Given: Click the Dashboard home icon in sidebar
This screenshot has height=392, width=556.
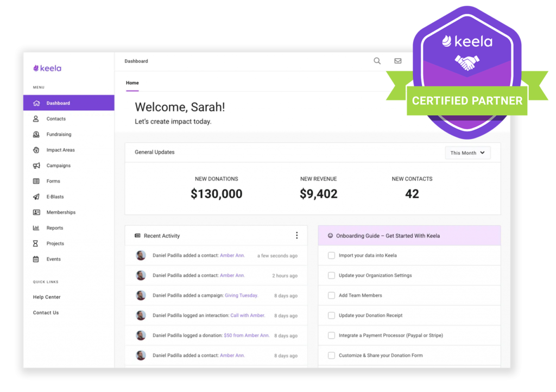Looking at the screenshot, I should point(36,103).
